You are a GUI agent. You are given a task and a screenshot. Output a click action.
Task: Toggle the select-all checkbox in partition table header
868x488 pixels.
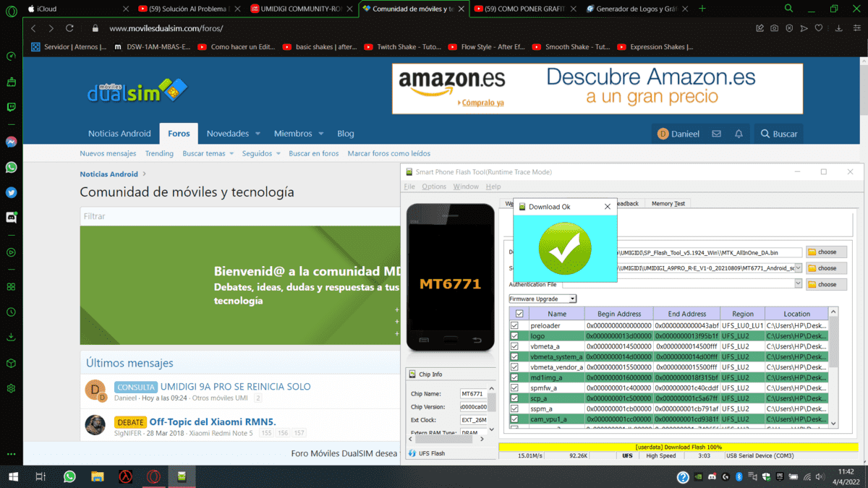coord(519,314)
